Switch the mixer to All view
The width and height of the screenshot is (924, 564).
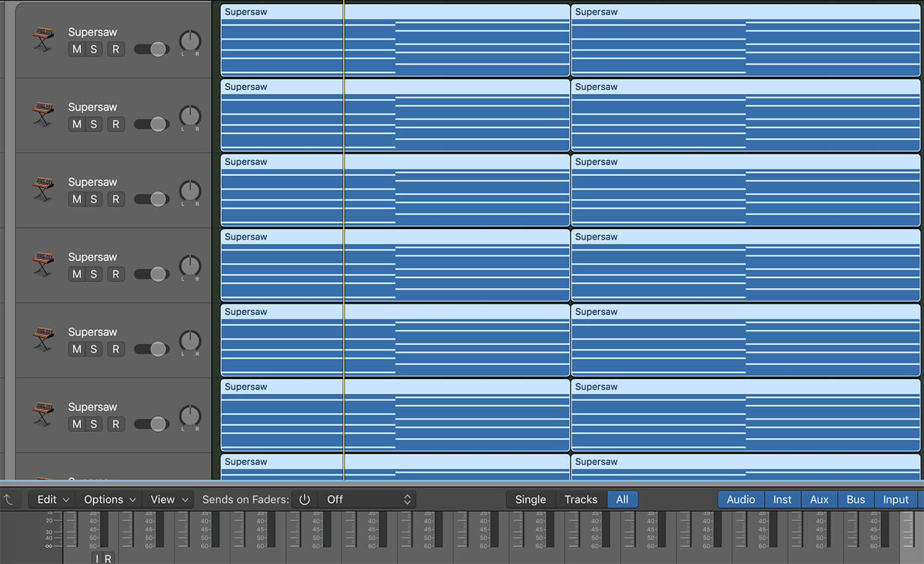[x=622, y=499]
